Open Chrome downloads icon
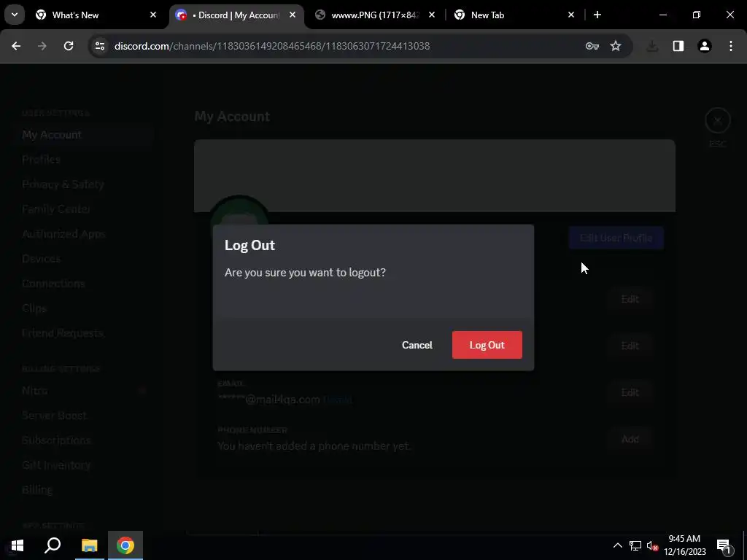This screenshot has width=747, height=560. click(652, 46)
